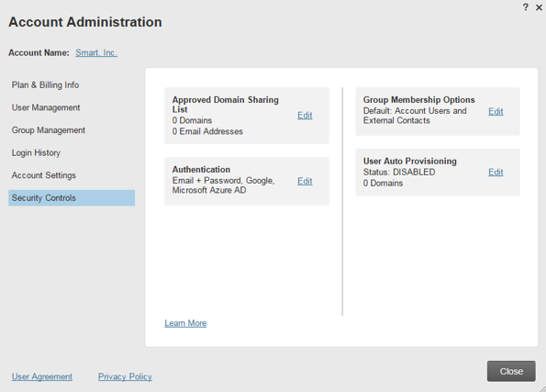Select Group Management in the sidebar

click(49, 130)
